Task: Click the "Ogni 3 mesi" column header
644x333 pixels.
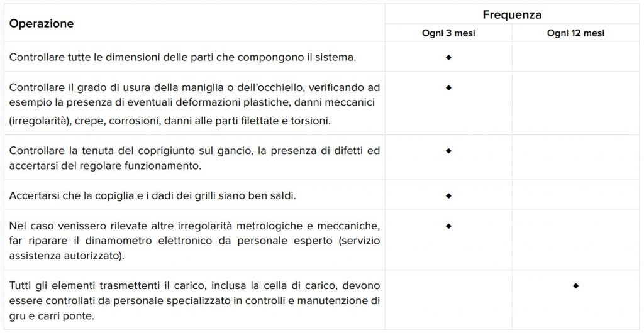Action: coord(448,33)
